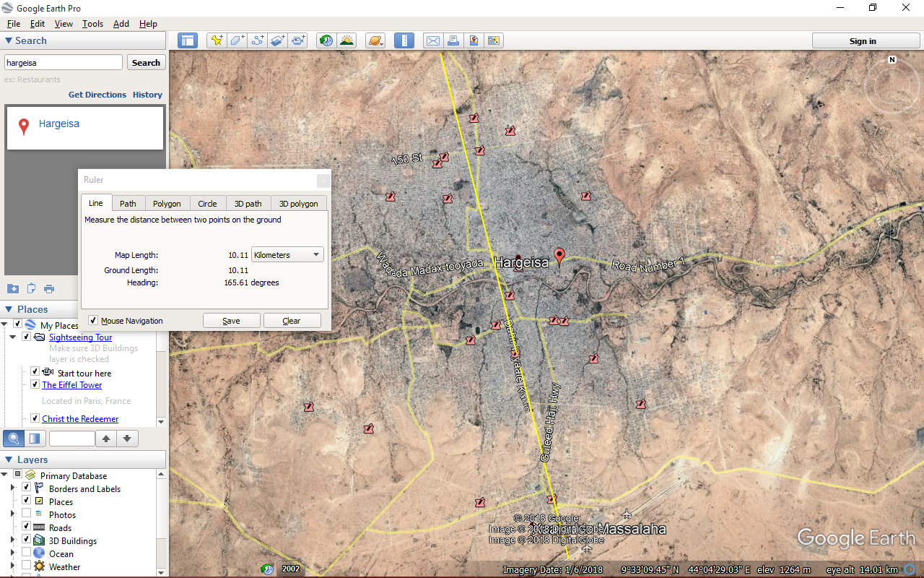This screenshot has width=924, height=578.
Task: Uncheck the Mouse Navigation checkbox
Action: [93, 321]
